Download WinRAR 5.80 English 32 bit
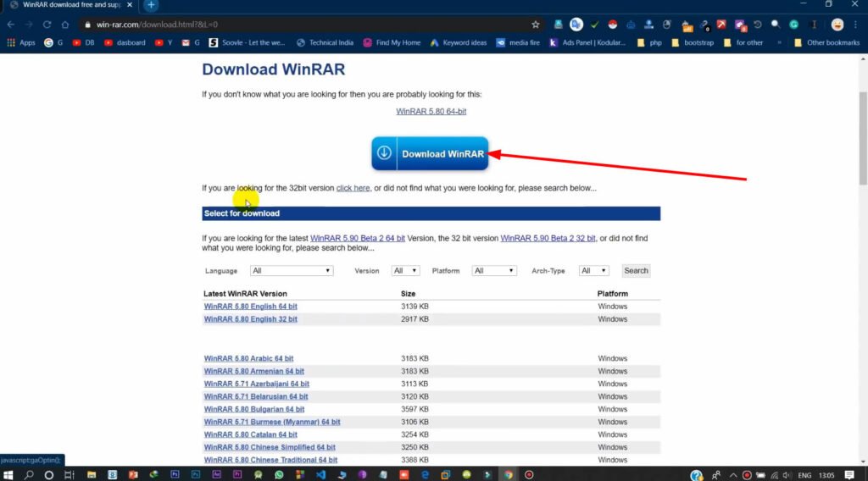The width and height of the screenshot is (868, 481). coord(250,319)
